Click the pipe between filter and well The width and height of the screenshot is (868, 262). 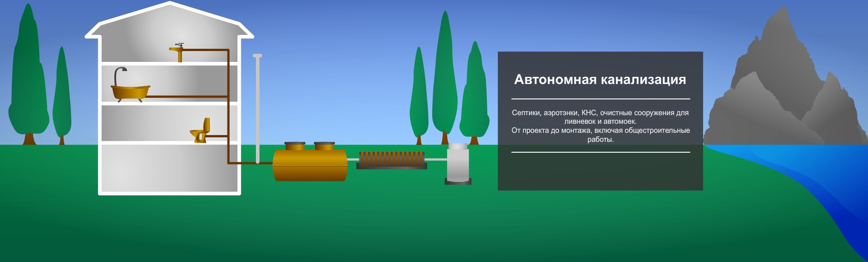click(x=437, y=159)
